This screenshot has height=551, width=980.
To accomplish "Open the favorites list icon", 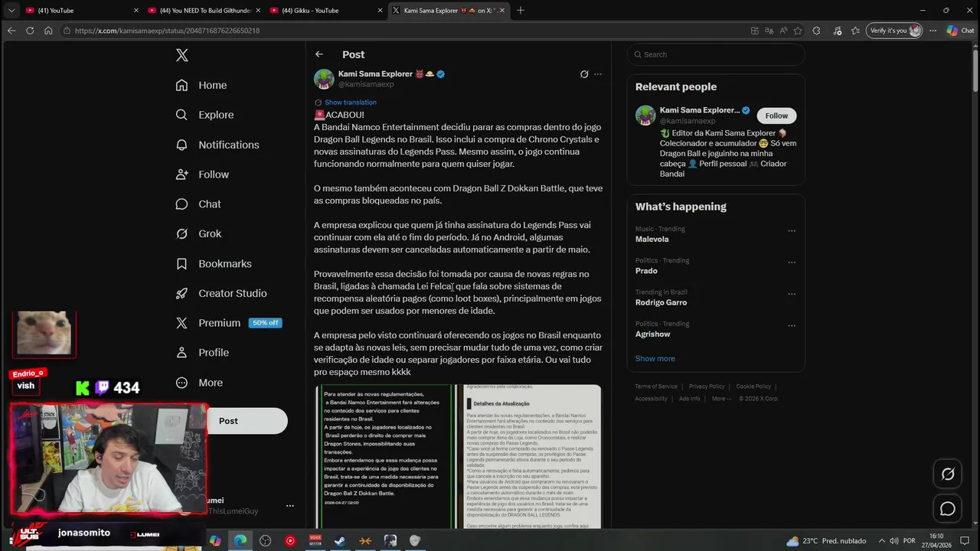I will (855, 31).
